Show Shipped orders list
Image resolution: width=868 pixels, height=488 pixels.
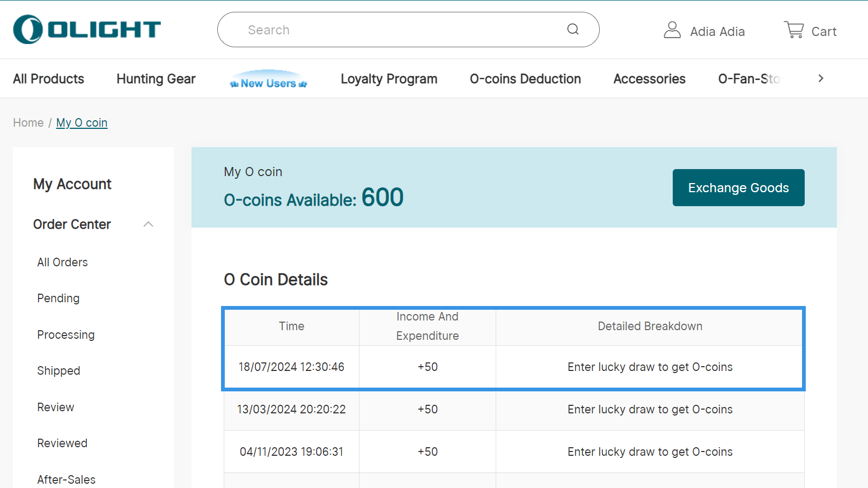point(58,371)
